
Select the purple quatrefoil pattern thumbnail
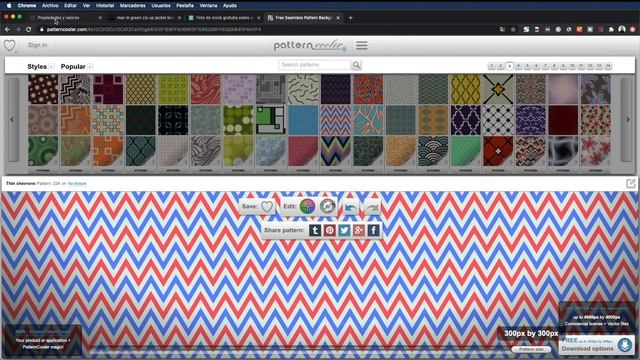click(465, 120)
